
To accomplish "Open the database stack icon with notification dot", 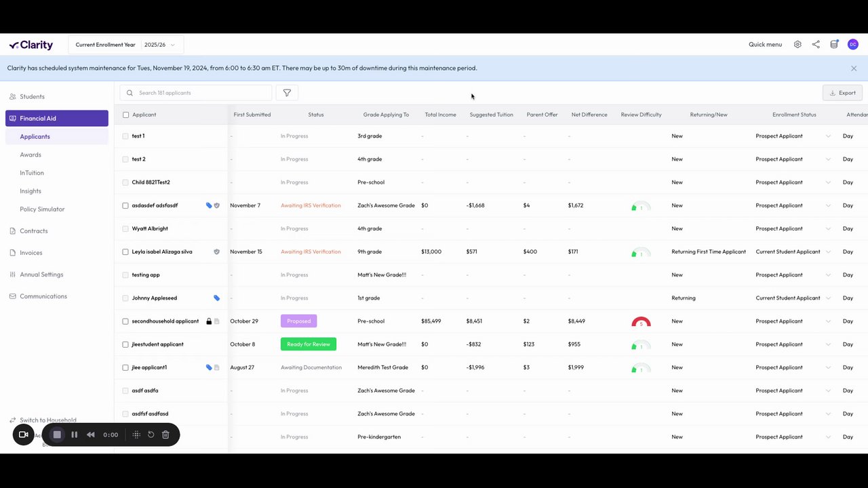I will (834, 45).
